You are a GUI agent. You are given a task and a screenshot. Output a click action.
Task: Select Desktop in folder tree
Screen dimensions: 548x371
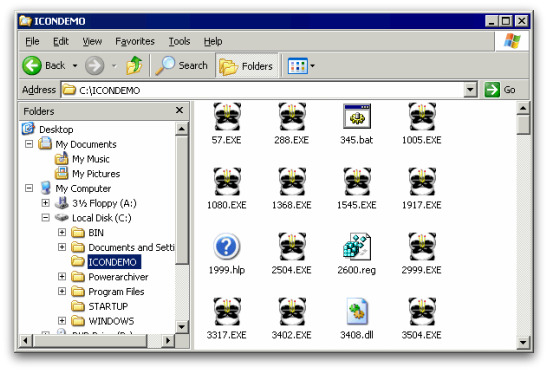pos(56,130)
